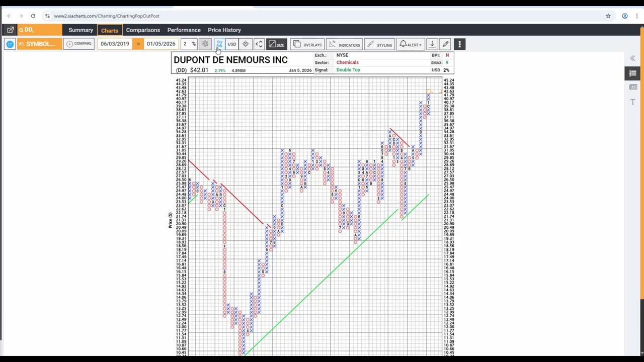Toggle Div Adj dividend adjustment
Viewport: 644px width, 362px height.
coord(219,44)
